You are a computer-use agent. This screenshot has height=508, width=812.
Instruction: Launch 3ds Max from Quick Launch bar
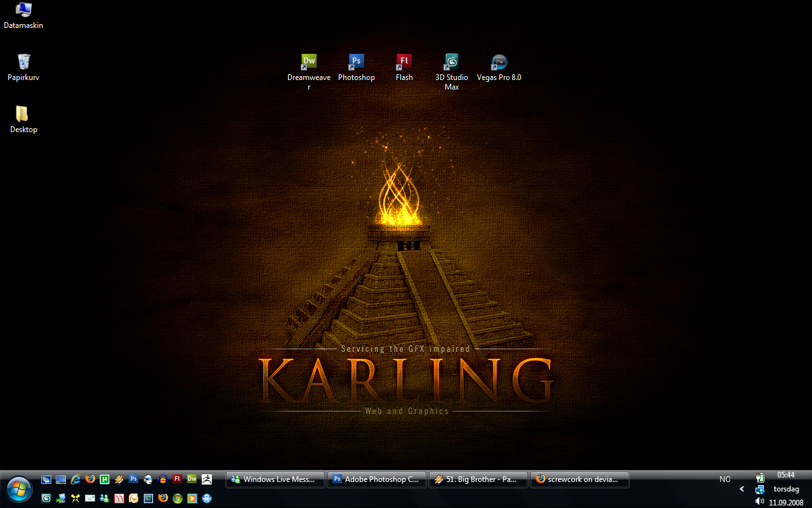click(46, 498)
